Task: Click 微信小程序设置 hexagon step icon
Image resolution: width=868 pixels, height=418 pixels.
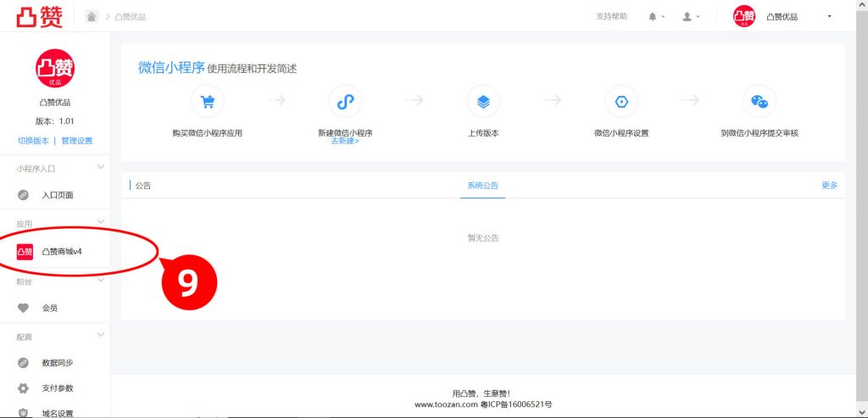Action: click(621, 101)
